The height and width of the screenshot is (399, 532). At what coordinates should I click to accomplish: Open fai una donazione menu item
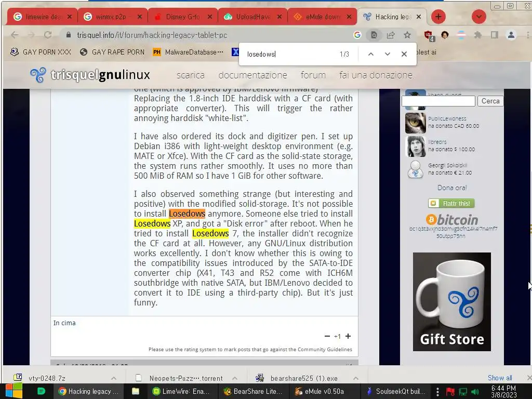(x=376, y=75)
